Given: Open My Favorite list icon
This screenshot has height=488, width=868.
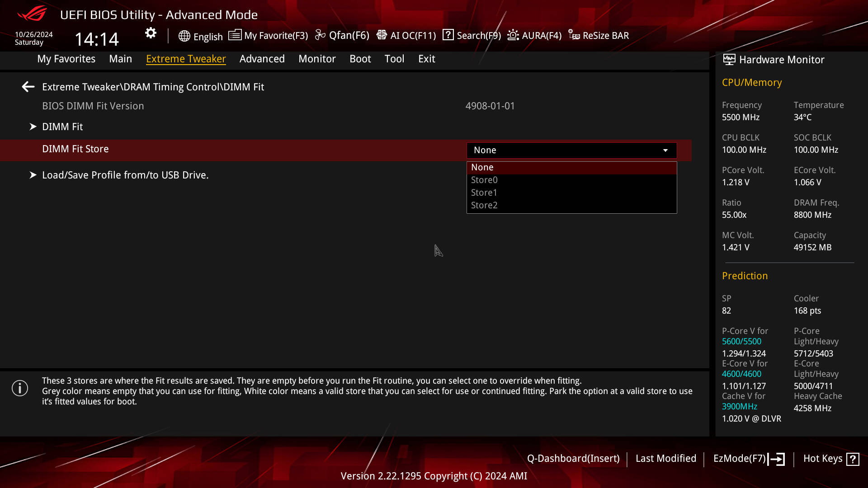Looking at the screenshot, I should (235, 35).
